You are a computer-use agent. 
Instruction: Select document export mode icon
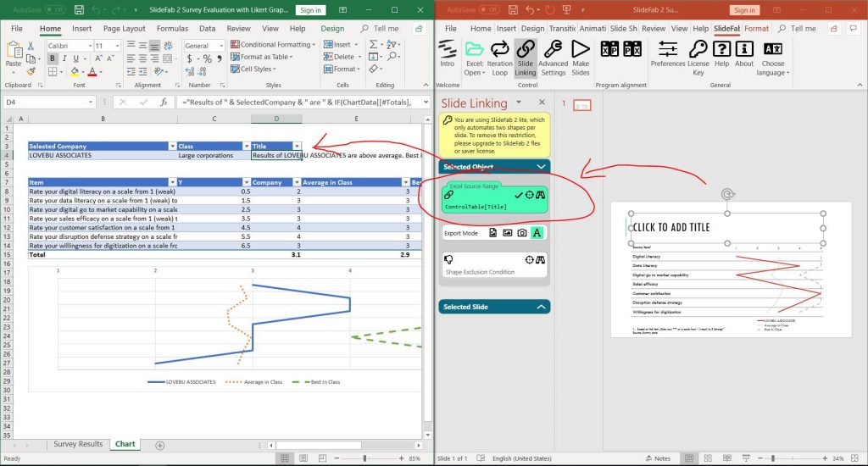point(492,233)
